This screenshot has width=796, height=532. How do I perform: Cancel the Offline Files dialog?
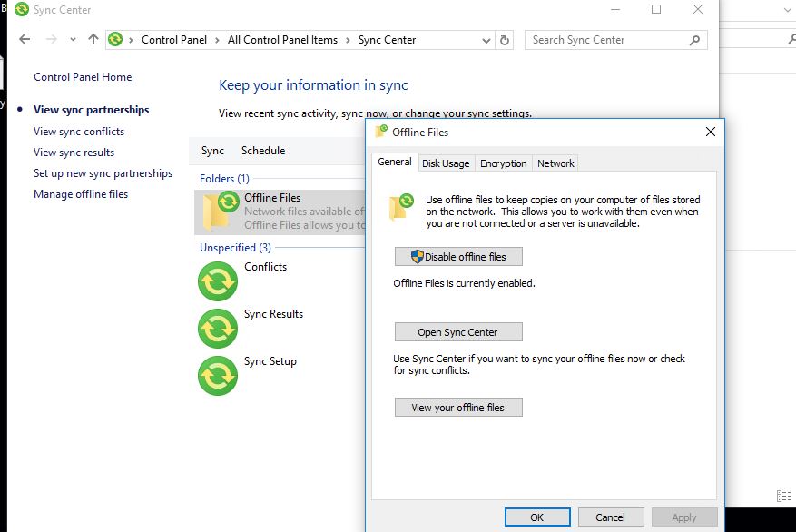click(611, 517)
